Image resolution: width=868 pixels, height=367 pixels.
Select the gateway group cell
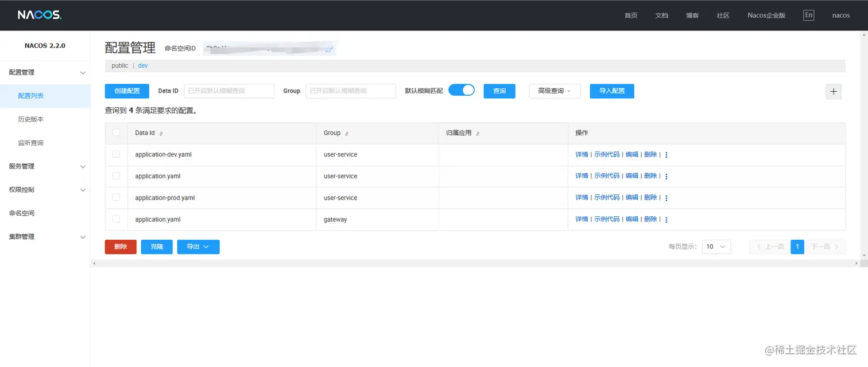tap(377, 220)
